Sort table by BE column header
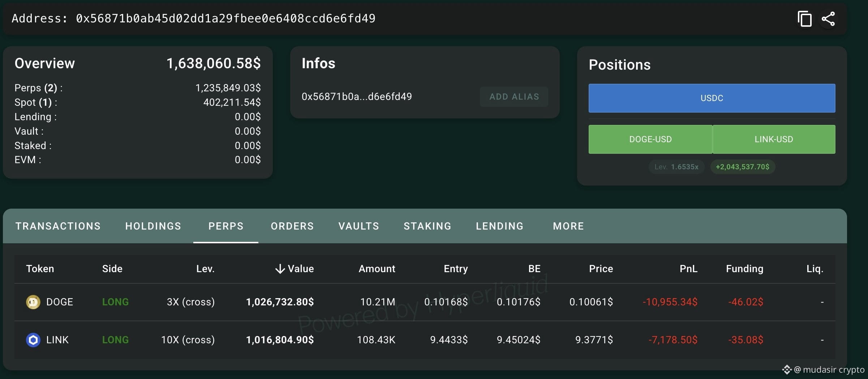868x379 pixels. 534,269
